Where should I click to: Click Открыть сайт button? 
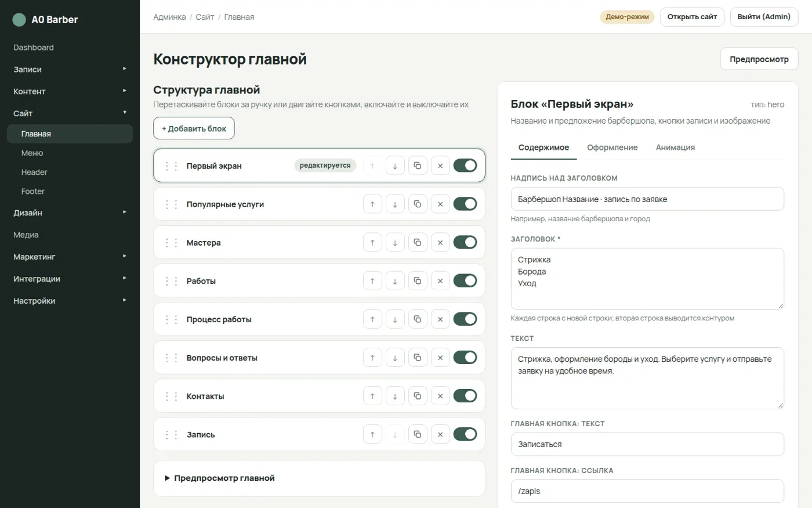click(x=692, y=17)
